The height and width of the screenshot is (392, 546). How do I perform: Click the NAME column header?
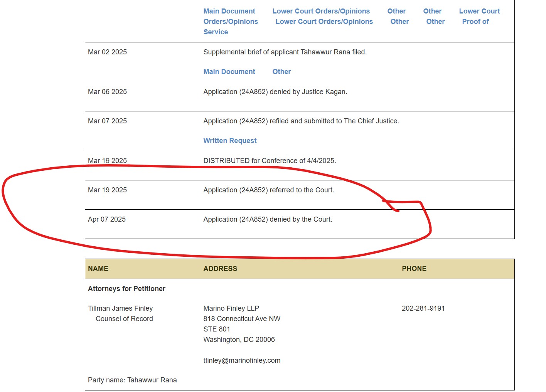pos(98,269)
